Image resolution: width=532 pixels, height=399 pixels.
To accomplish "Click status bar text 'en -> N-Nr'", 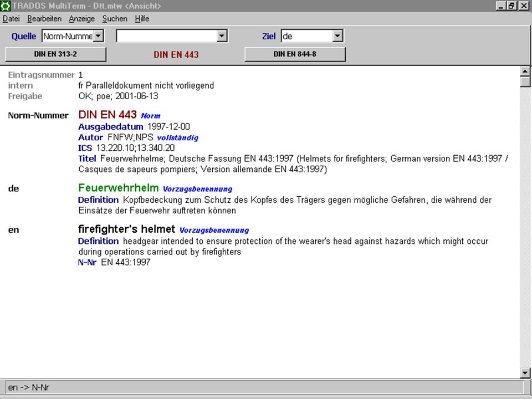I will pos(29,387).
